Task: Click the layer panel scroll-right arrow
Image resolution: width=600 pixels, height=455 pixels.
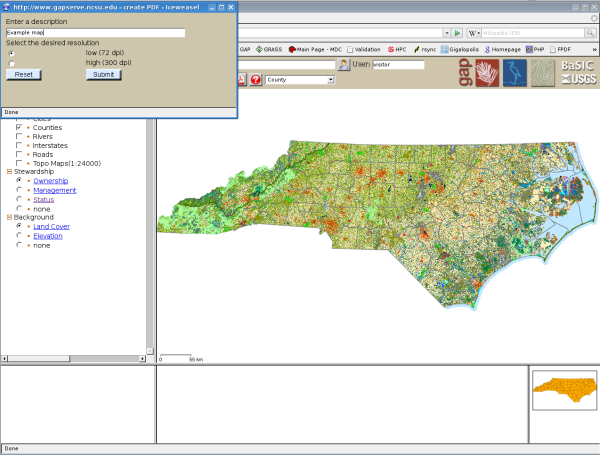Action: coord(142,359)
